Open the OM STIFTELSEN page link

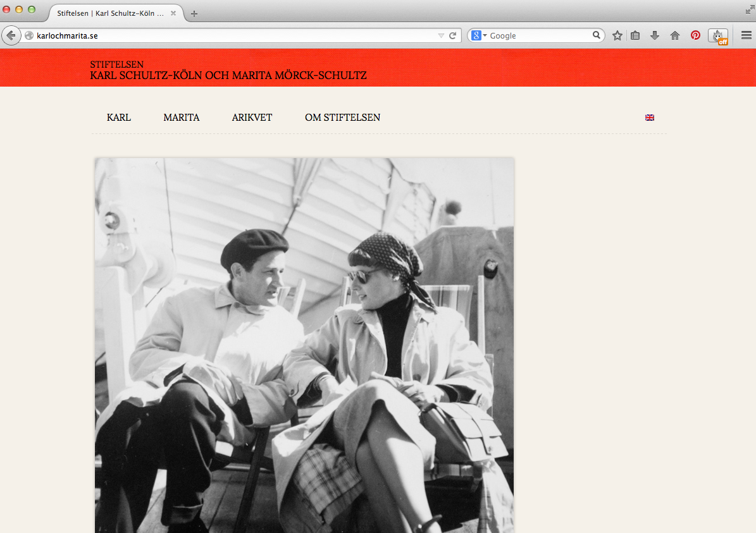[x=342, y=118]
